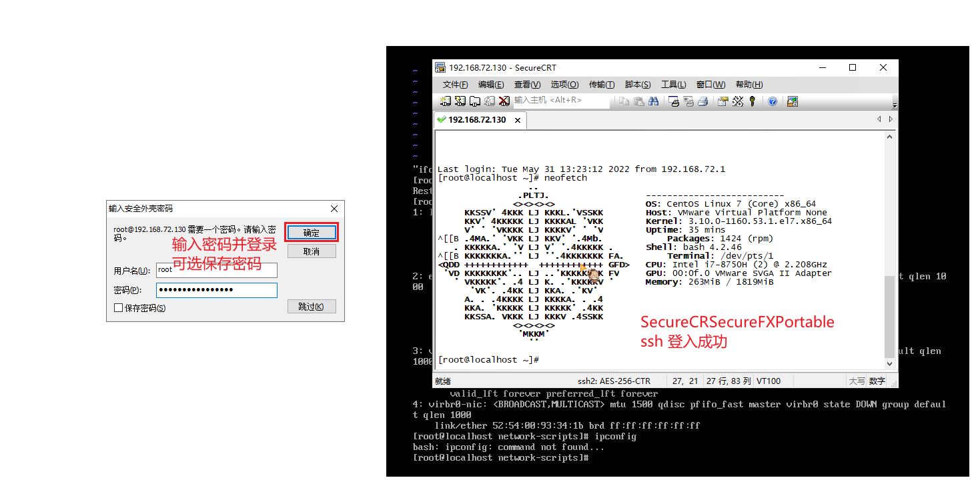Image resolution: width=980 pixels, height=490 pixels.
Task: Click the toolbar overflow options arrow
Action: (895, 105)
